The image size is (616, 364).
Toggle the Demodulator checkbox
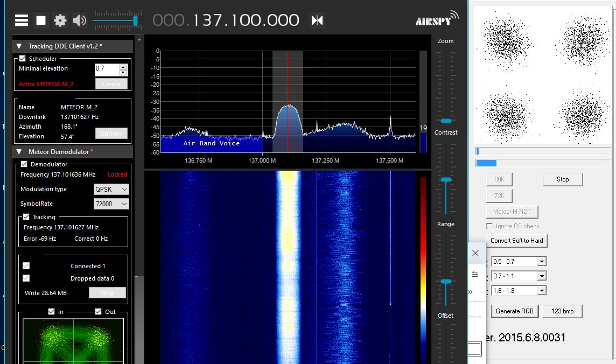(24, 164)
